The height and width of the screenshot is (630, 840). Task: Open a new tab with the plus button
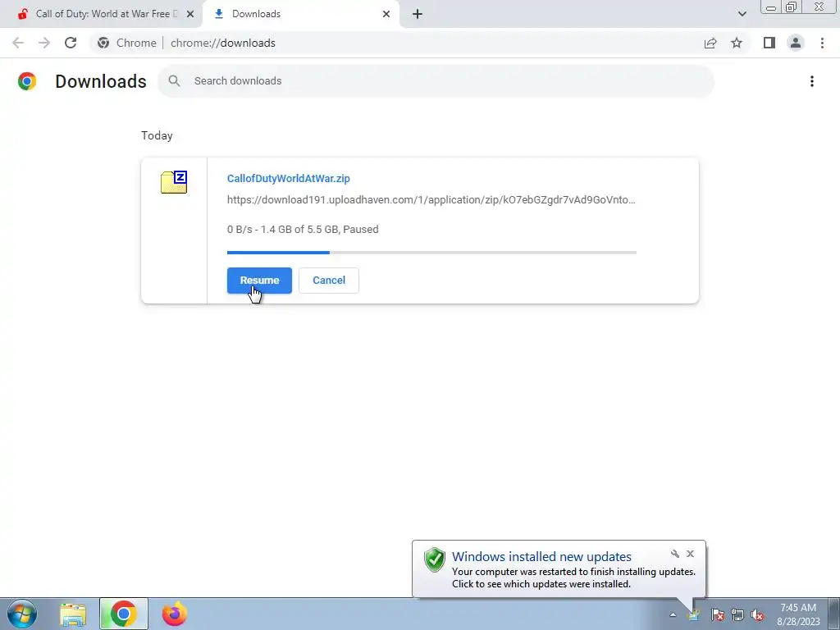[418, 14]
